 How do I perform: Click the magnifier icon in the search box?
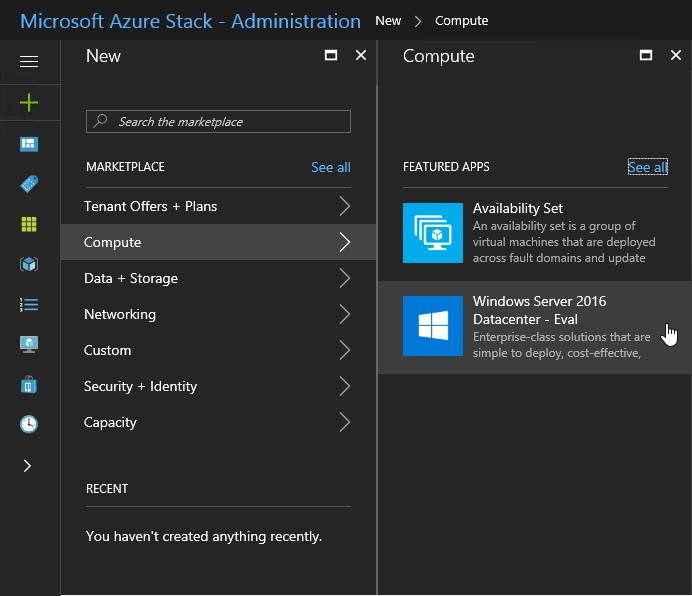point(101,121)
